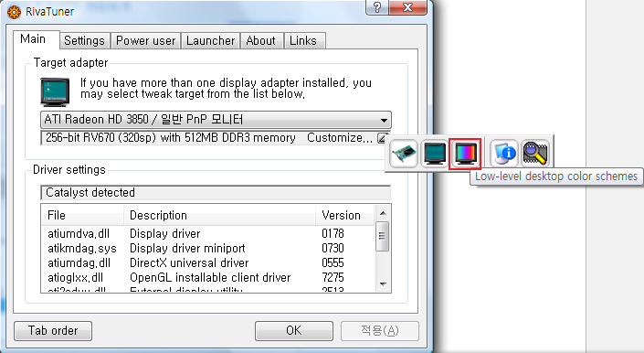Open the ATI Radeon HD 3850 adapter dropdown
This screenshot has width=644, height=353.
[x=216, y=120]
